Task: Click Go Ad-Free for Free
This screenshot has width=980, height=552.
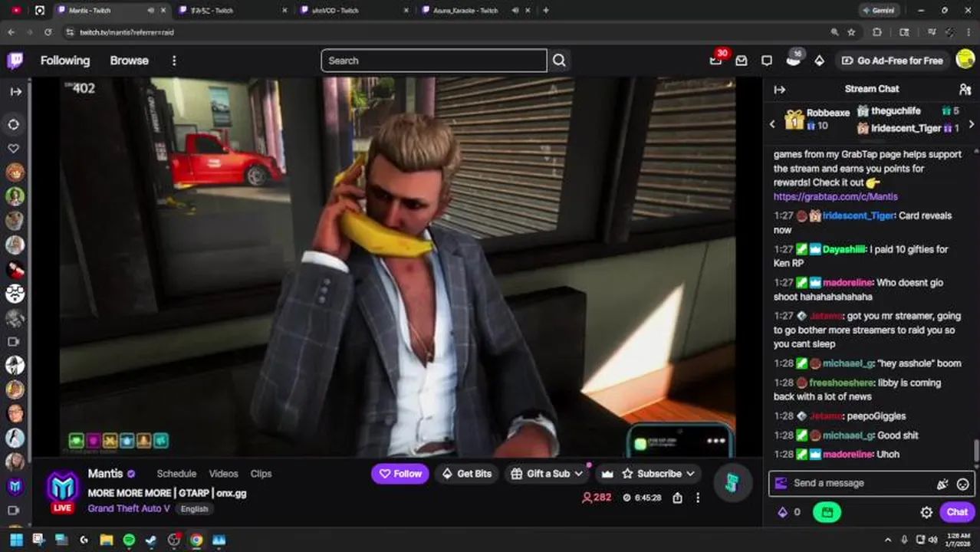Action: pos(892,61)
